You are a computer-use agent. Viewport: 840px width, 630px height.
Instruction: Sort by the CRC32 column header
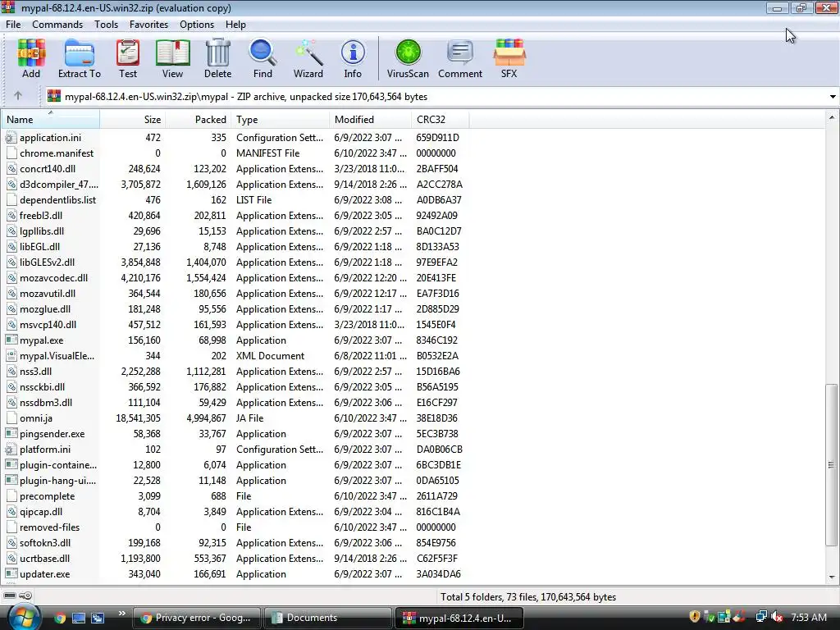[x=441, y=120]
